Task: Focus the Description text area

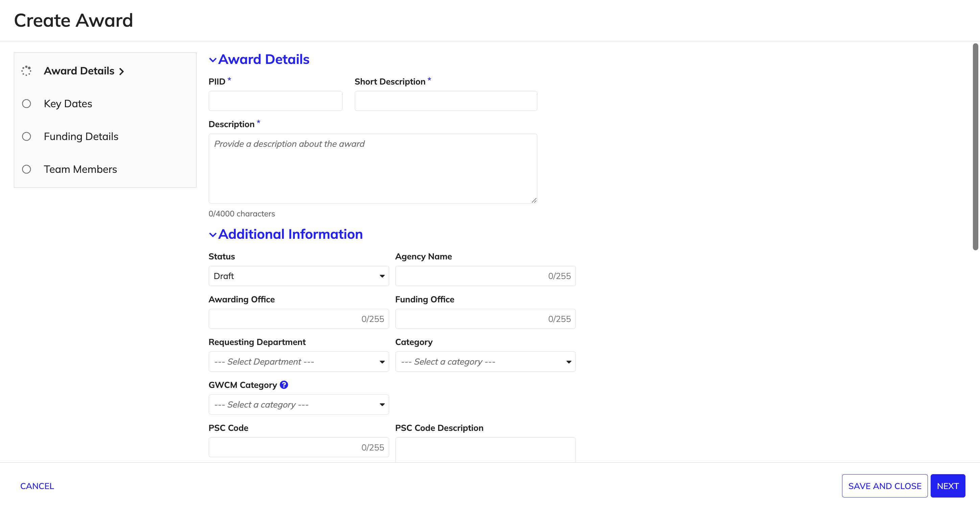Action: (373, 168)
